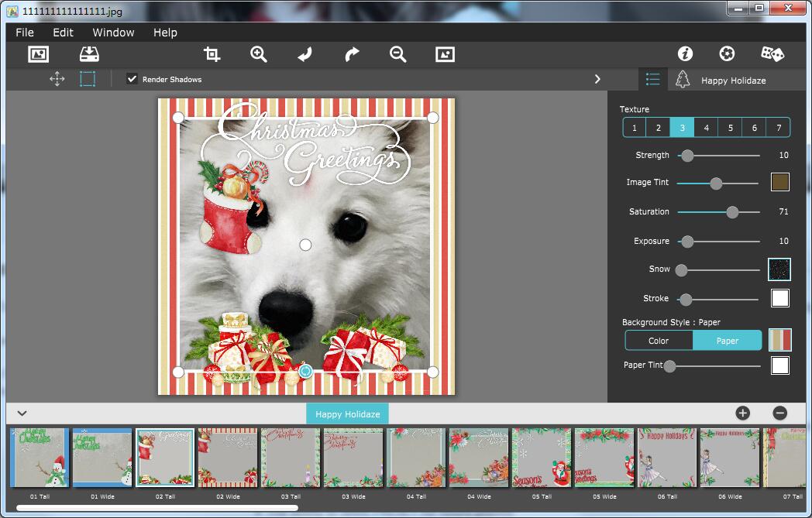Open the info icon
Image resolution: width=812 pixels, height=518 pixels.
pyautogui.click(x=685, y=53)
